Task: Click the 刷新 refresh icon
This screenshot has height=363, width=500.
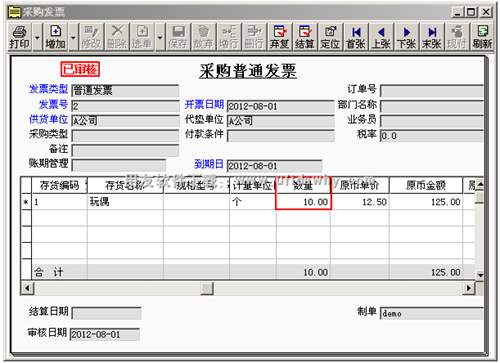Action: coord(483,37)
